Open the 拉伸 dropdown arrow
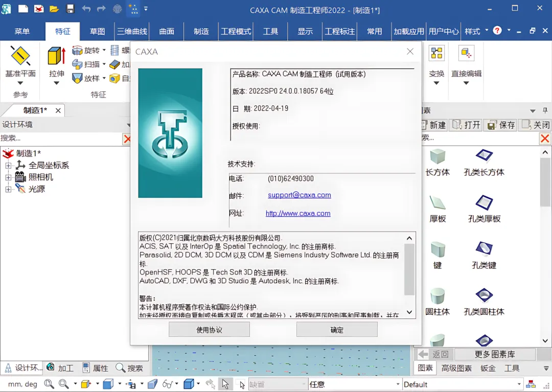Image resolution: width=552 pixels, height=392 pixels. click(56, 83)
